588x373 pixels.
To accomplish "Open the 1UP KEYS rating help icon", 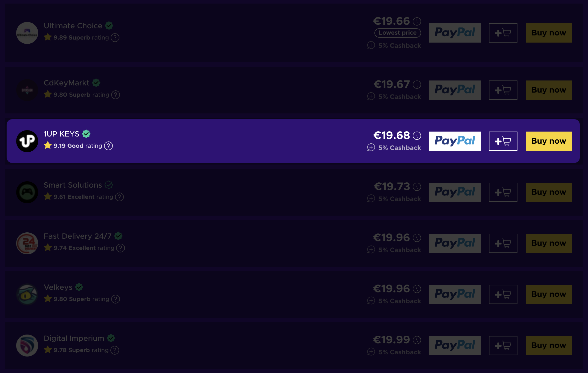I will coord(109,146).
